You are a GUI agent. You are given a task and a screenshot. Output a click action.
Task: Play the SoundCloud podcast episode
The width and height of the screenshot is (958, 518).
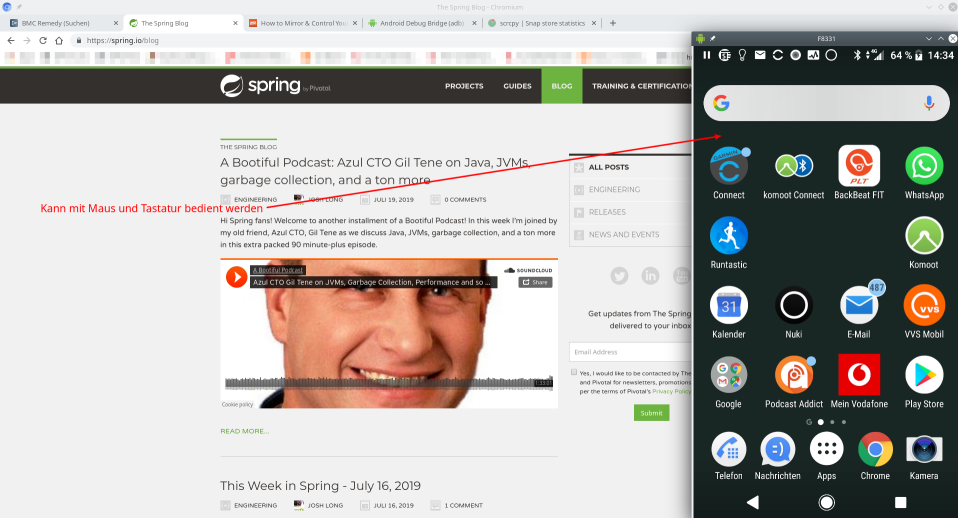[236, 277]
